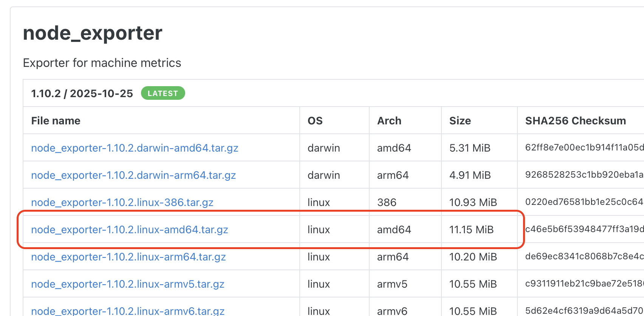Select the checksum beginning with de69ec83

584,256
